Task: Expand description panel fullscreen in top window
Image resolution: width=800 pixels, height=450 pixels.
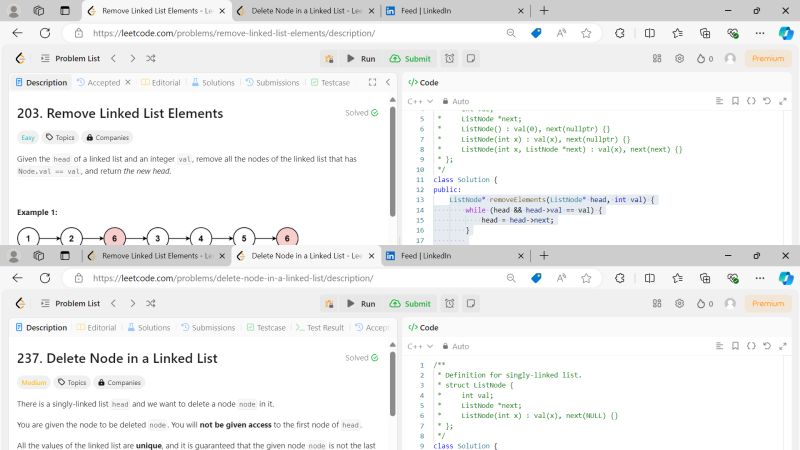Action: pyautogui.click(x=372, y=82)
